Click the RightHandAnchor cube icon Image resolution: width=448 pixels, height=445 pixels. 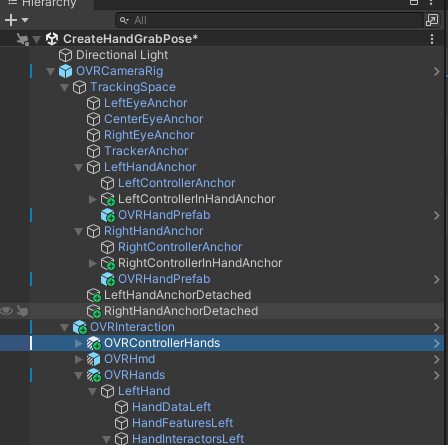pyautogui.click(x=93, y=231)
